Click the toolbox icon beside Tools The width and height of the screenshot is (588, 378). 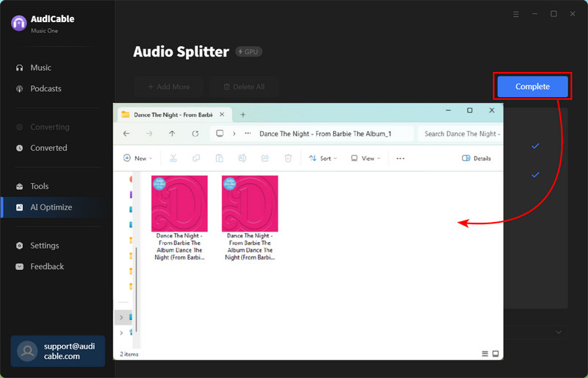[x=20, y=186]
